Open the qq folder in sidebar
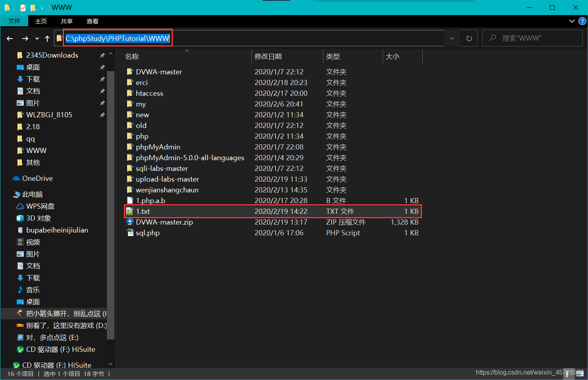 (x=30, y=139)
